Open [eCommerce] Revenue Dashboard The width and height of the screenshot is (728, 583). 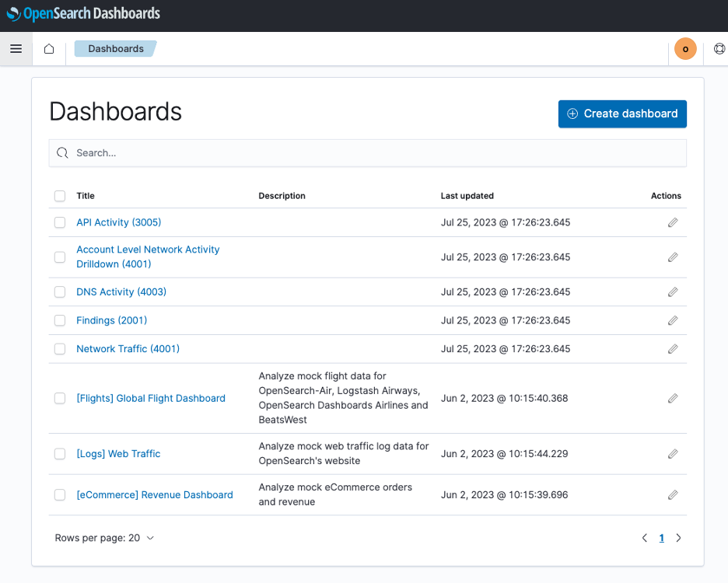coord(155,495)
